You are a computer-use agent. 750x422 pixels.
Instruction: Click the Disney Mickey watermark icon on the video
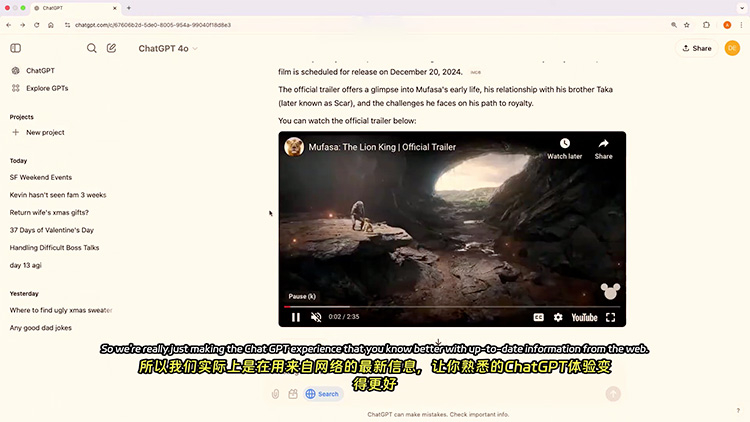coord(610,290)
